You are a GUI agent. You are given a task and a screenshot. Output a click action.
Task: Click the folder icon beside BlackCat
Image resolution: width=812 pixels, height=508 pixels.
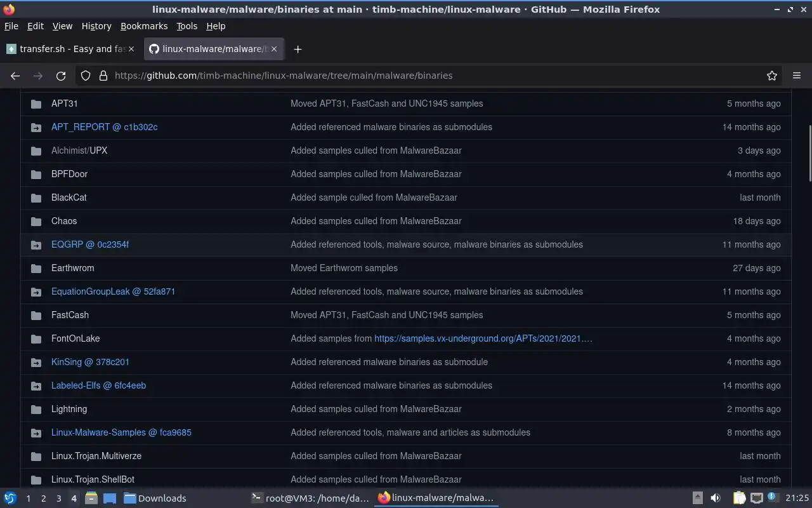tap(36, 198)
